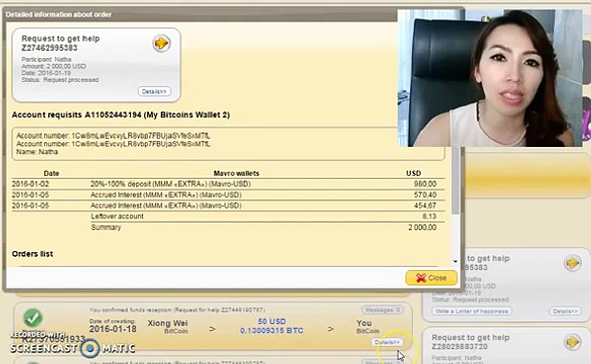The width and height of the screenshot is (591, 364).
Task: Click the dialog title 'Detailed information about order'
Action: (x=58, y=14)
